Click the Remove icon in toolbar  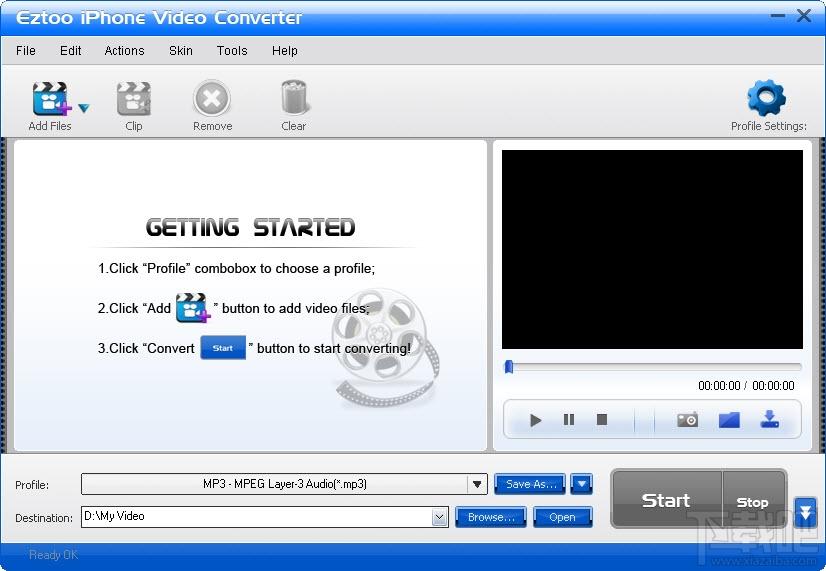tap(212, 101)
